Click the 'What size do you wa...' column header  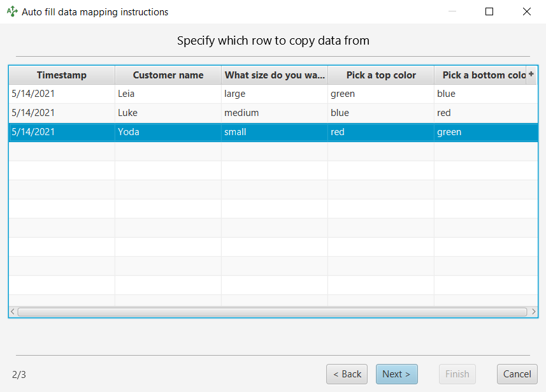coord(275,75)
